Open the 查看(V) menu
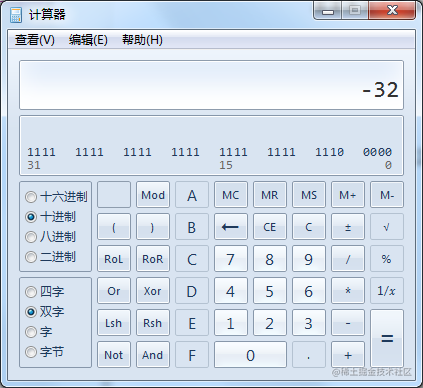This screenshot has width=423, height=388. [35, 40]
